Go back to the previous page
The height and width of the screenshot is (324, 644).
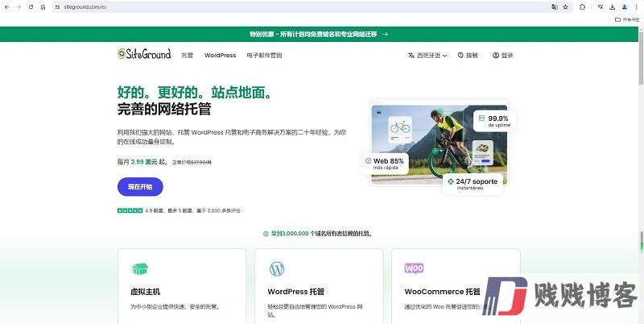(x=7, y=7)
